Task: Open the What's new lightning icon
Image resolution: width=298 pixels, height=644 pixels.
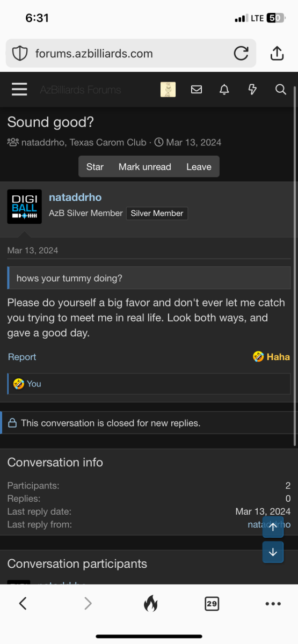Action: coord(252,90)
